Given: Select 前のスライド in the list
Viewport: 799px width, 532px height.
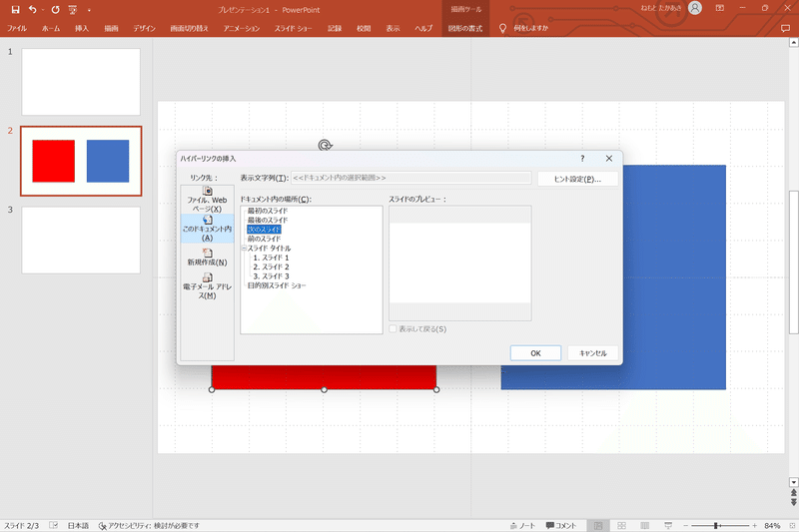Looking at the screenshot, I should point(264,239).
